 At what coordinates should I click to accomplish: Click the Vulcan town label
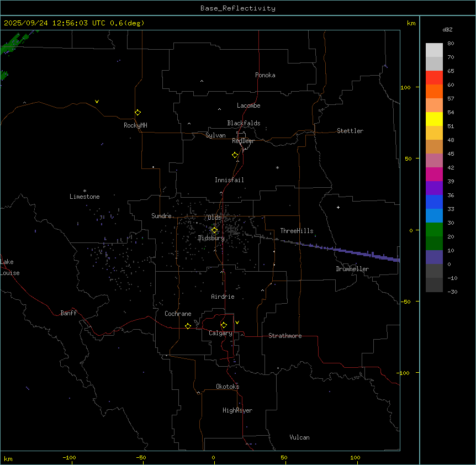pos(299,437)
